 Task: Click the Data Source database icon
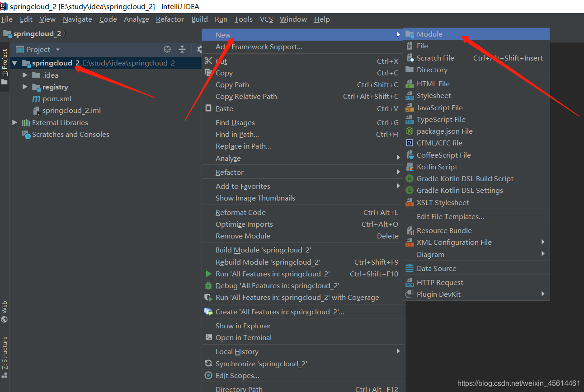(410, 268)
